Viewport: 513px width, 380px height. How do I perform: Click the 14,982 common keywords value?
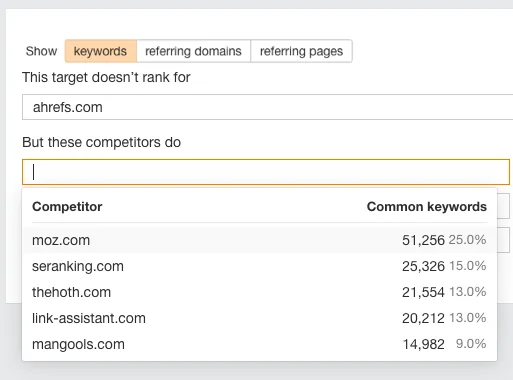pyautogui.click(x=424, y=344)
